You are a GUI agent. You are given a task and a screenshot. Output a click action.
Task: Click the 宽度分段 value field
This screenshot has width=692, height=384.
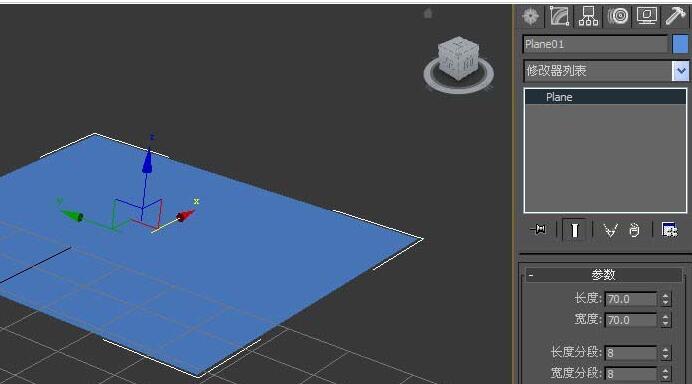point(631,374)
